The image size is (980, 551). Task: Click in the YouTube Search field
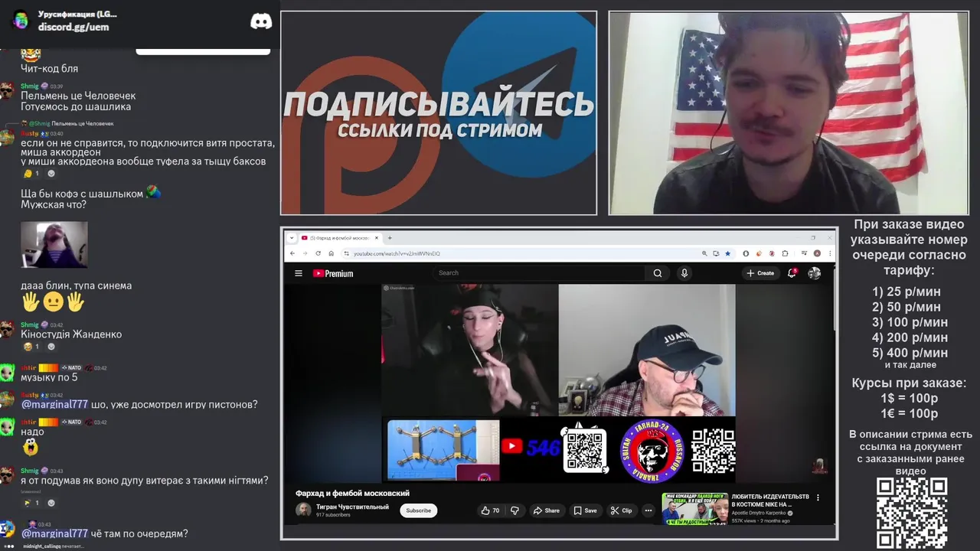[540, 272]
